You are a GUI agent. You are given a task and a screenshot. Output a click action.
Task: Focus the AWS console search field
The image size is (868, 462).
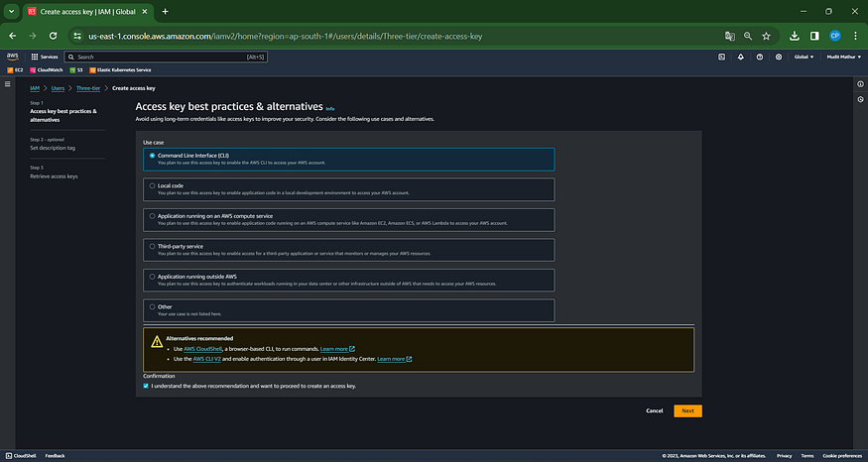tap(166, 57)
